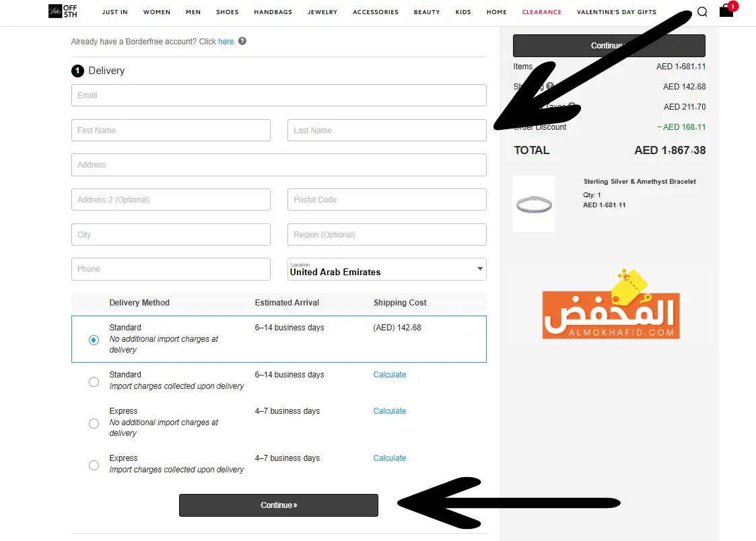Open the search magnifier icon
This screenshot has width=756, height=541.
[x=702, y=11]
